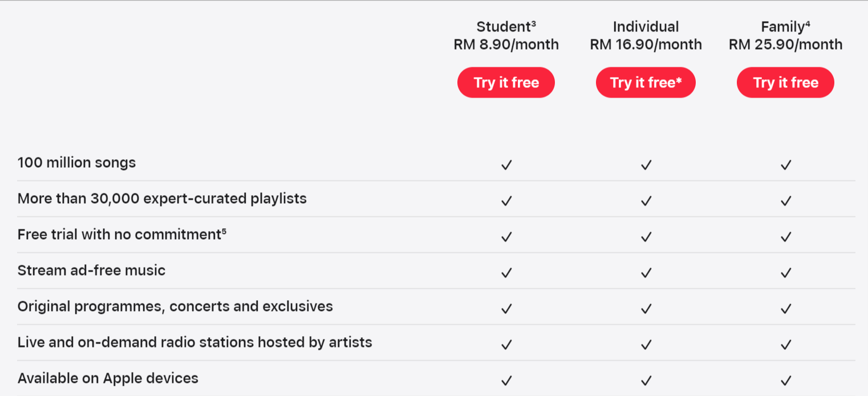The width and height of the screenshot is (868, 396).
Task: Click Live and on-demand radio stations label
Action: click(194, 342)
